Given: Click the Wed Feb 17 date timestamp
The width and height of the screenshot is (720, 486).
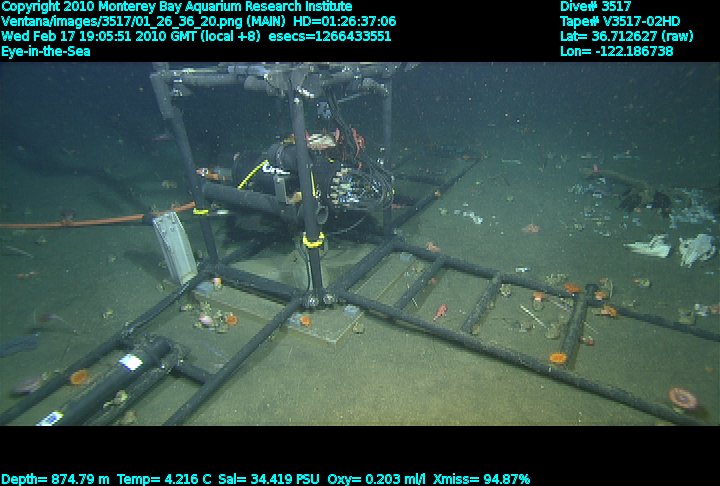Looking at the screenshot, I should (x=100, y=36).
